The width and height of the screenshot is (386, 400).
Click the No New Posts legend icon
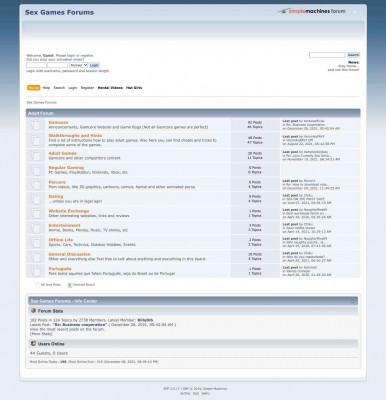tap(38, 285)
